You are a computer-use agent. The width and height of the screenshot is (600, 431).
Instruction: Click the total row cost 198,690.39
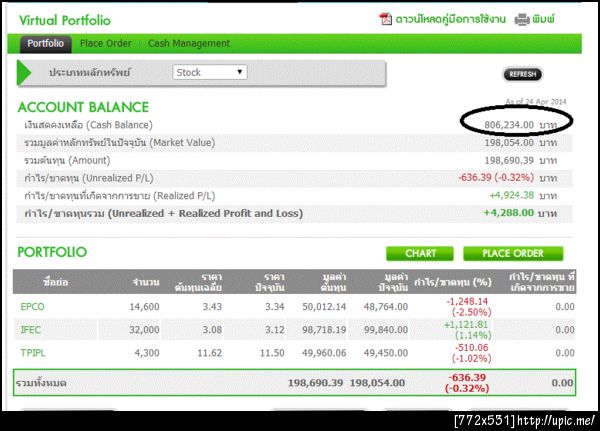click(x=315, y=383)
